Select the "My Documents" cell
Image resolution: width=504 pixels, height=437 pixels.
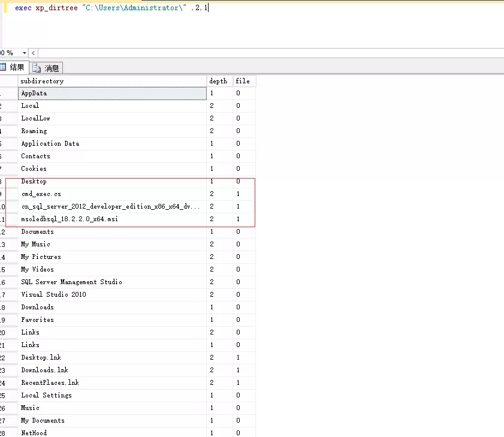click(112, 420)
